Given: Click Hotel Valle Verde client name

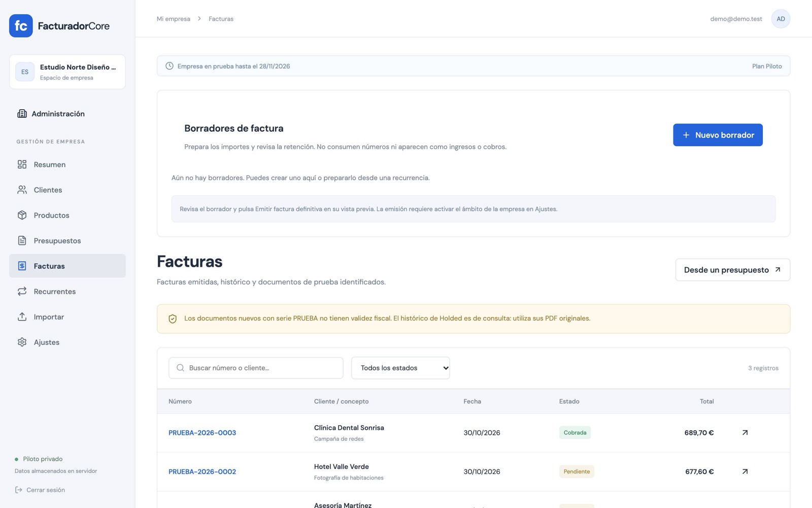Looking at the screenshot, I should click(x=342, y=466).
